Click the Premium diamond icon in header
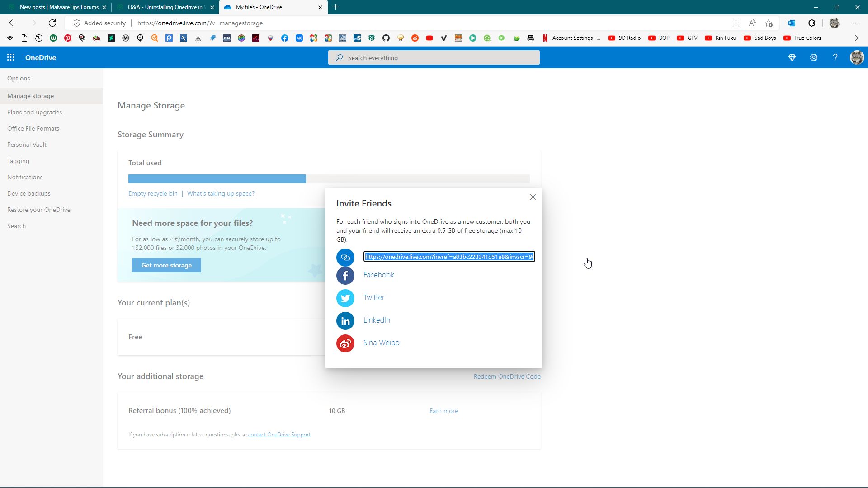The height and width of the screenshot is (488, 868). coord(792,57)
